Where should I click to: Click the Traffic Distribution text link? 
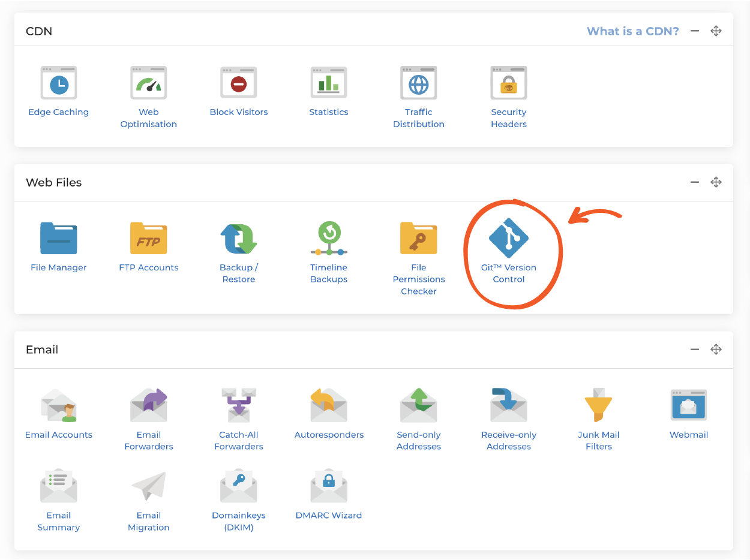coord(419,118)
